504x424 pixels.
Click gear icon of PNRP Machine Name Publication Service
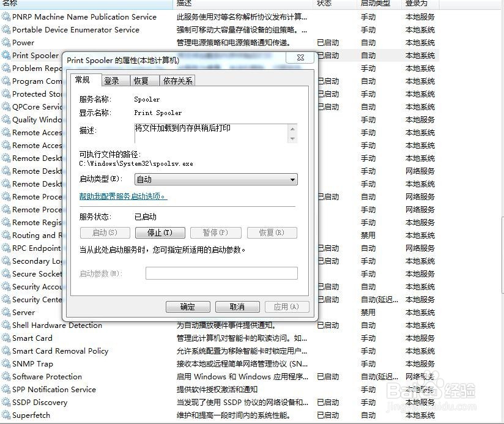coord(6,17)
